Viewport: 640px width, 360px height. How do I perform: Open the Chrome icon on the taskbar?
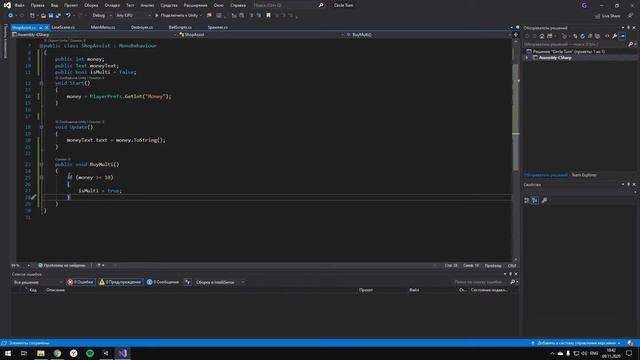coord(57,353)
